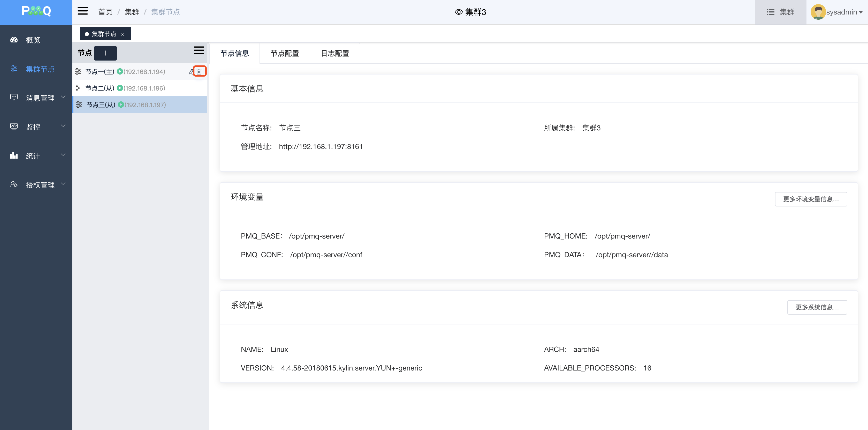Screen dimensions: 868x430
Task: Click the 概览 dashboard icon in sidebar
Action: coord(14,40)
